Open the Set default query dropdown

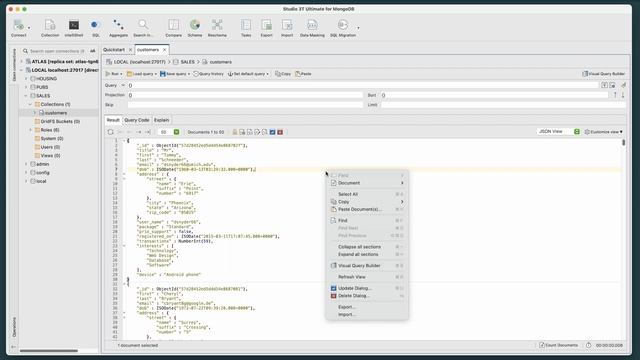(267, 74)
